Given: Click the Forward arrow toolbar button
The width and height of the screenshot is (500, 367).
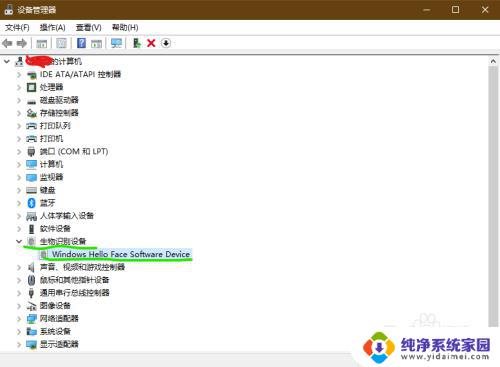Looking at the screenshot, I should pyautogui.click(x=22, y=43).
